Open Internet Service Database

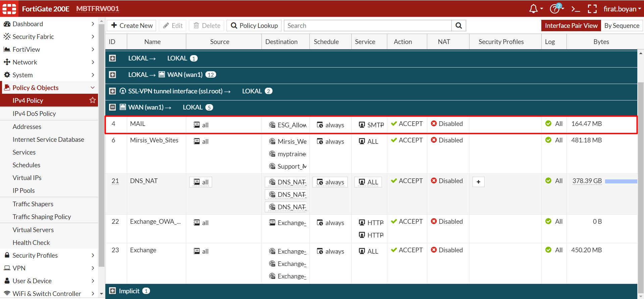49,139
